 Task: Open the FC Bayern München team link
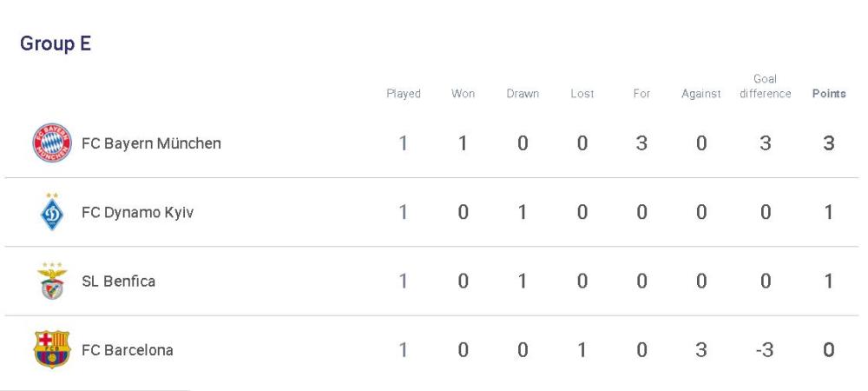[x=151, y=143]
